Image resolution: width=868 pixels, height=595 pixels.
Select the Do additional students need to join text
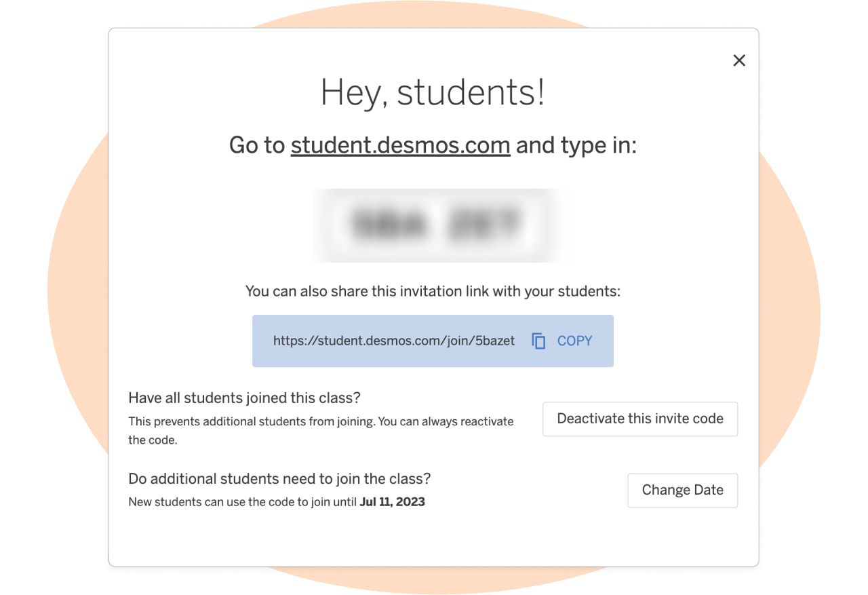(279, 478)
